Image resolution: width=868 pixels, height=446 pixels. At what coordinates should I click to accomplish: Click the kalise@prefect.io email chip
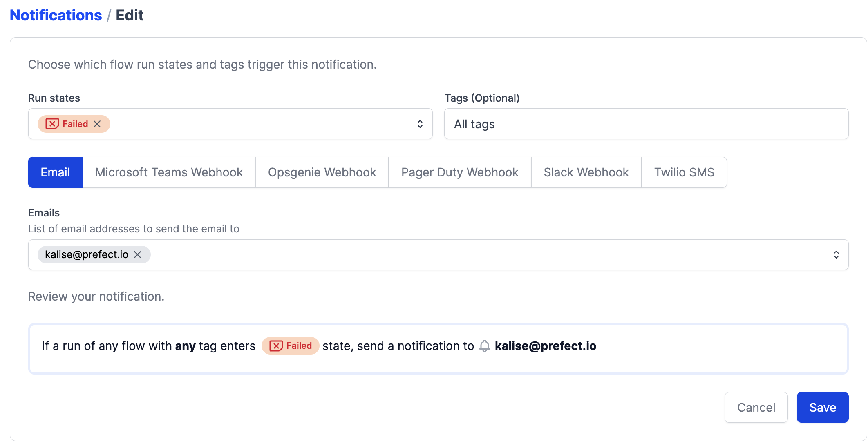tap(87, 255)
